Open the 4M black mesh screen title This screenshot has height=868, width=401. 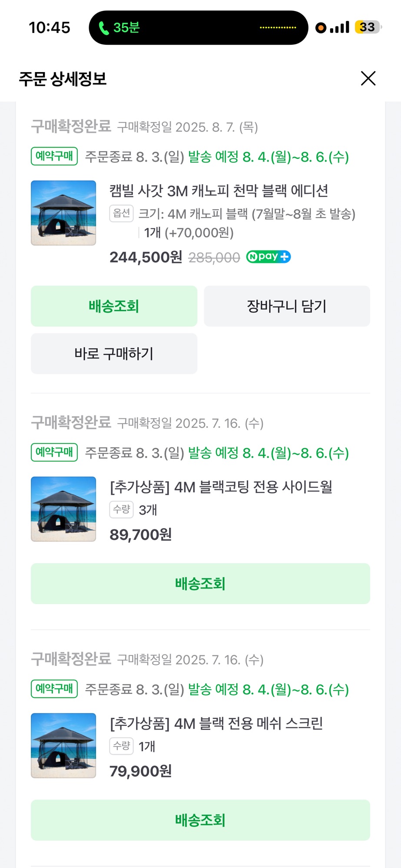pyautogui.click(x=216, y=723)
